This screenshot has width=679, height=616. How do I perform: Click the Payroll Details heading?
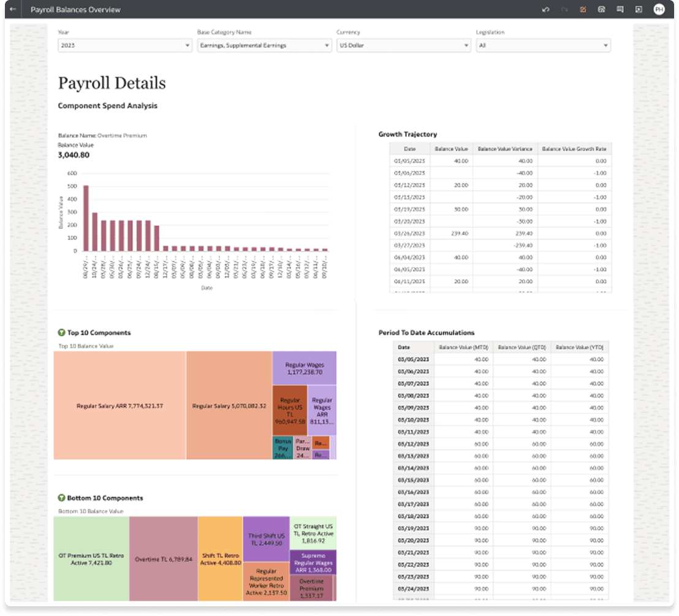pos(112,83)
